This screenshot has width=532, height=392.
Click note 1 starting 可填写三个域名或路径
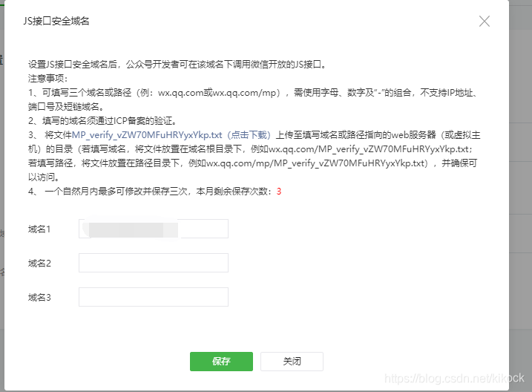tap(254, 99)
